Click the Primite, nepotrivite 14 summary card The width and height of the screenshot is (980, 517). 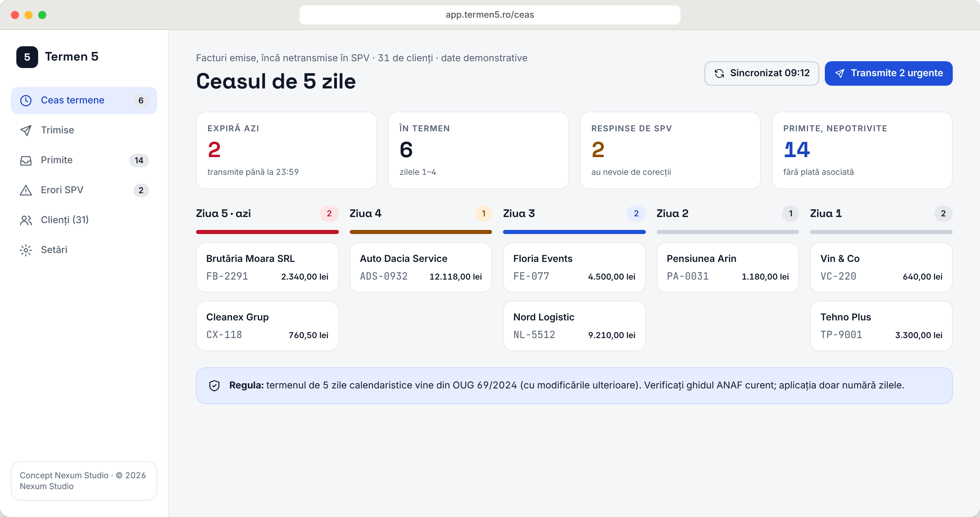[x=862, y=150]
